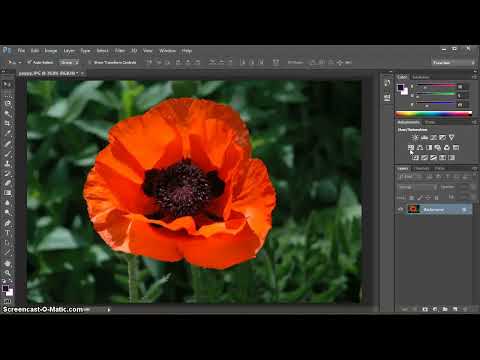
Task: Add a Vibrance adjustment
Action: click(451, 137)
